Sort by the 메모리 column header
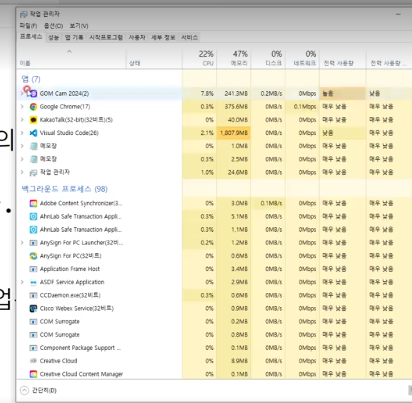412x403 pixels. pyautogui.click(x=234, y=58)
